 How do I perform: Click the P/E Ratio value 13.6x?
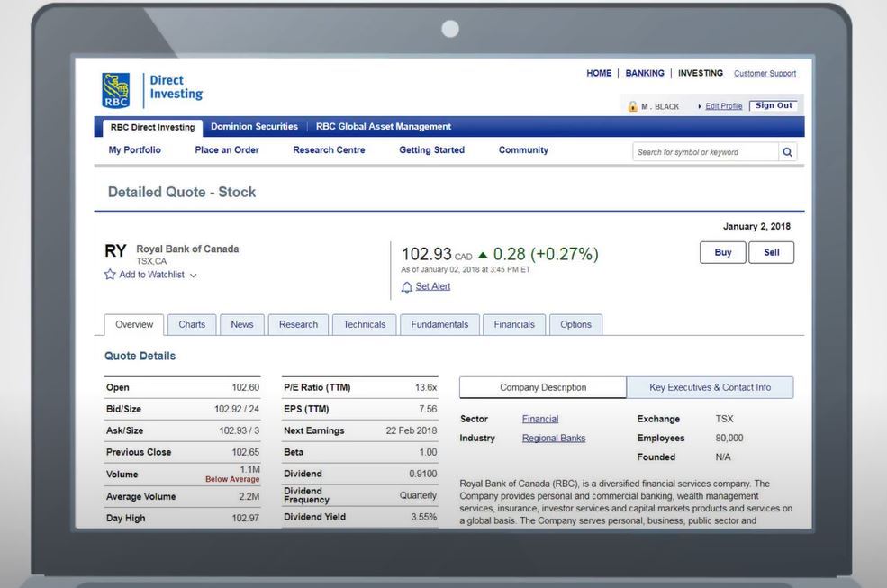(426, 388)
